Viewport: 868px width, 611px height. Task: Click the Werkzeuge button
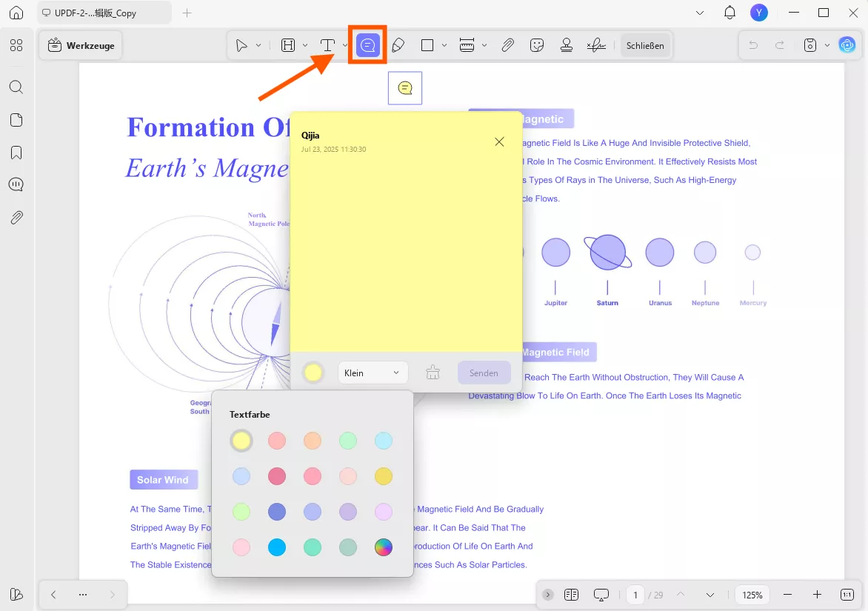click(x=81, y=45)
